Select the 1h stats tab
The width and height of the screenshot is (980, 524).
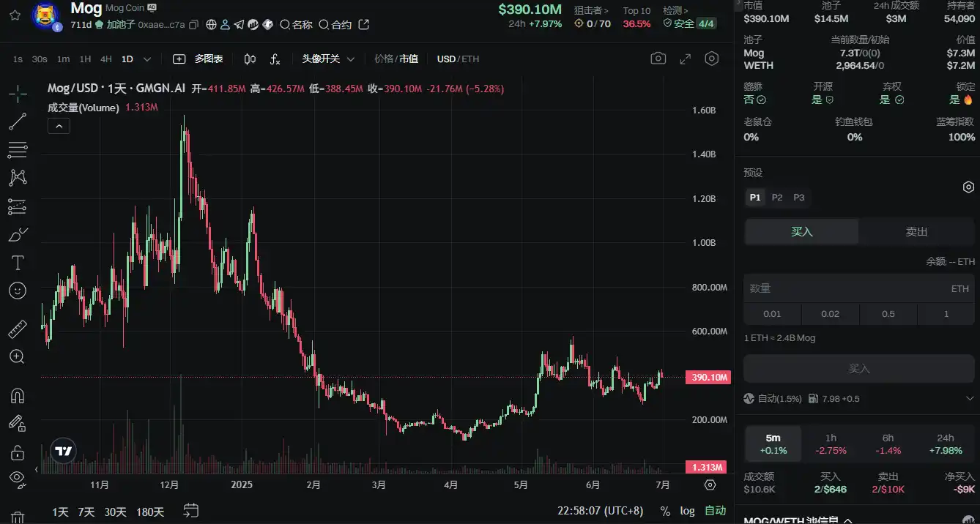click(x=831, y=444)
